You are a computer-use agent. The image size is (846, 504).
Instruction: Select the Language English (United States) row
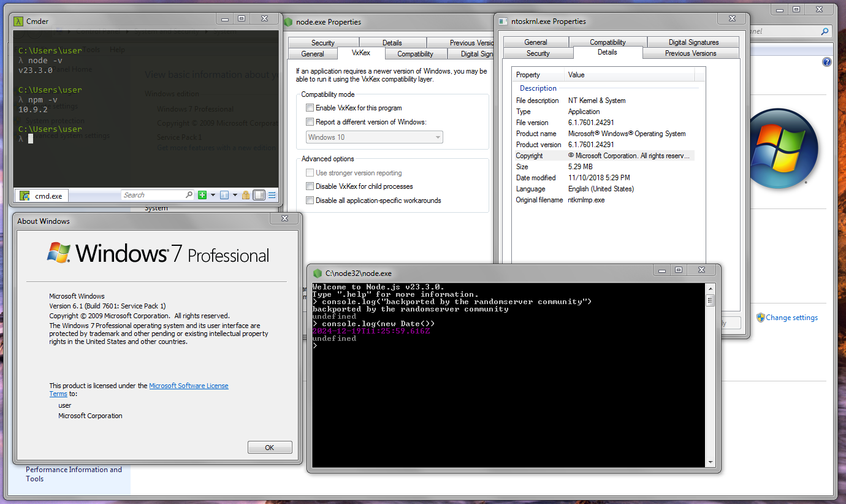coord(604,189)
